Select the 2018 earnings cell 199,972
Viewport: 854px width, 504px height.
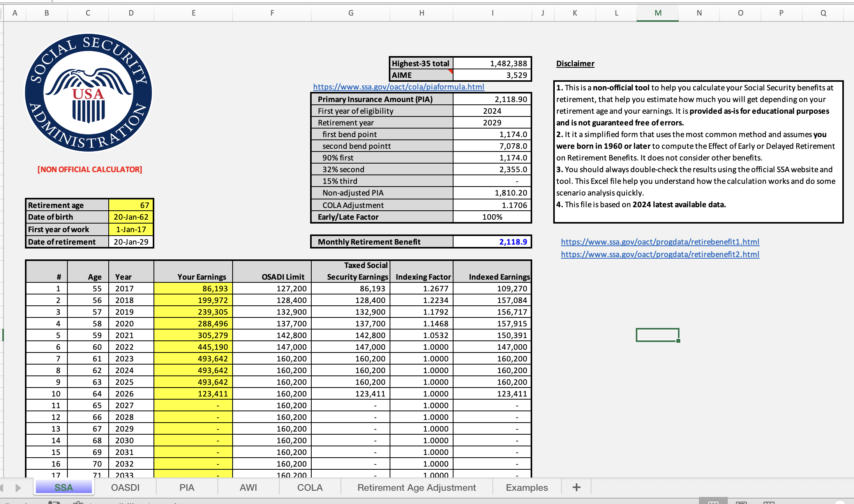[x=193, y=300]
